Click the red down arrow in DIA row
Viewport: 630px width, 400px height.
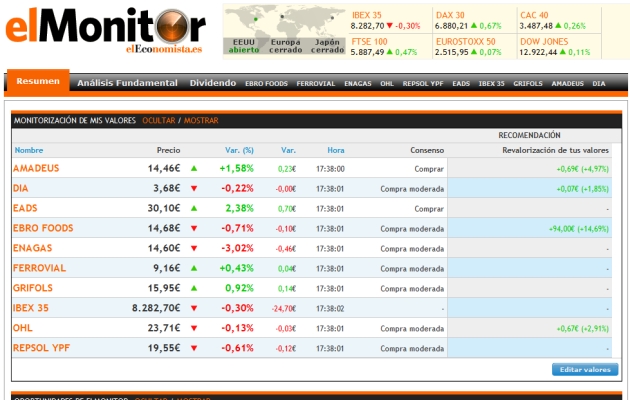click(x=194, y=188)
